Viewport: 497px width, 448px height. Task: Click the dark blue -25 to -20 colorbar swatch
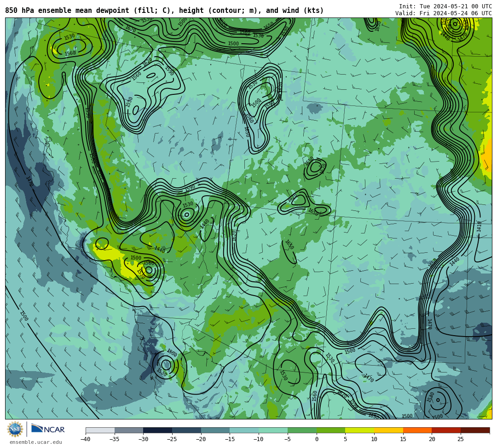(187, 430)
